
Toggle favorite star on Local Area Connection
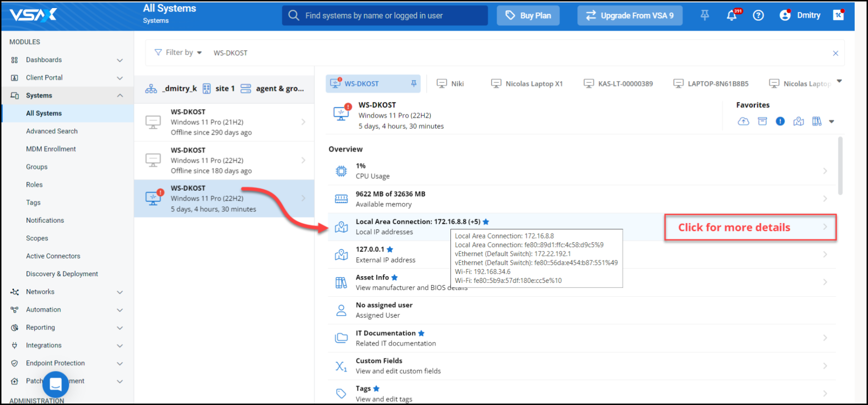486,222
